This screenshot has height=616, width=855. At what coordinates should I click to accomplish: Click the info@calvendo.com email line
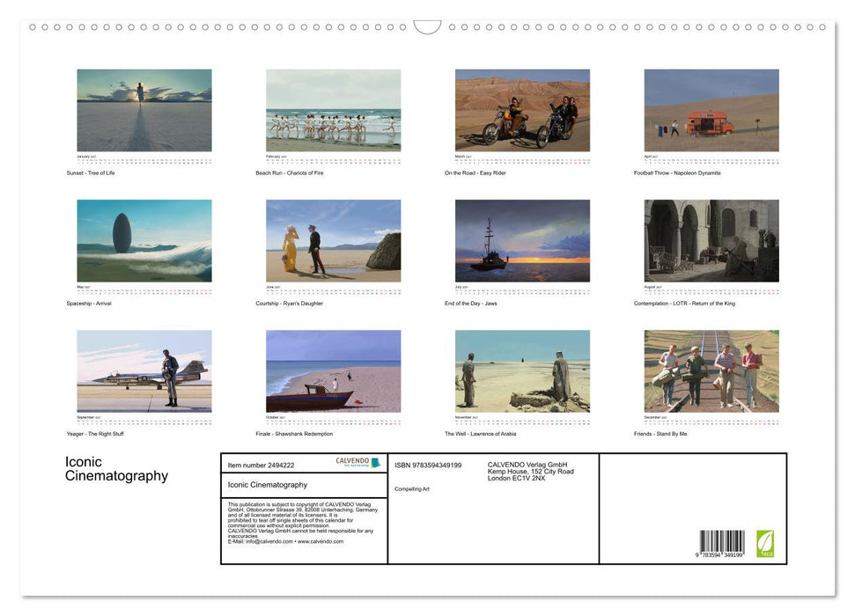click(285, 541)
